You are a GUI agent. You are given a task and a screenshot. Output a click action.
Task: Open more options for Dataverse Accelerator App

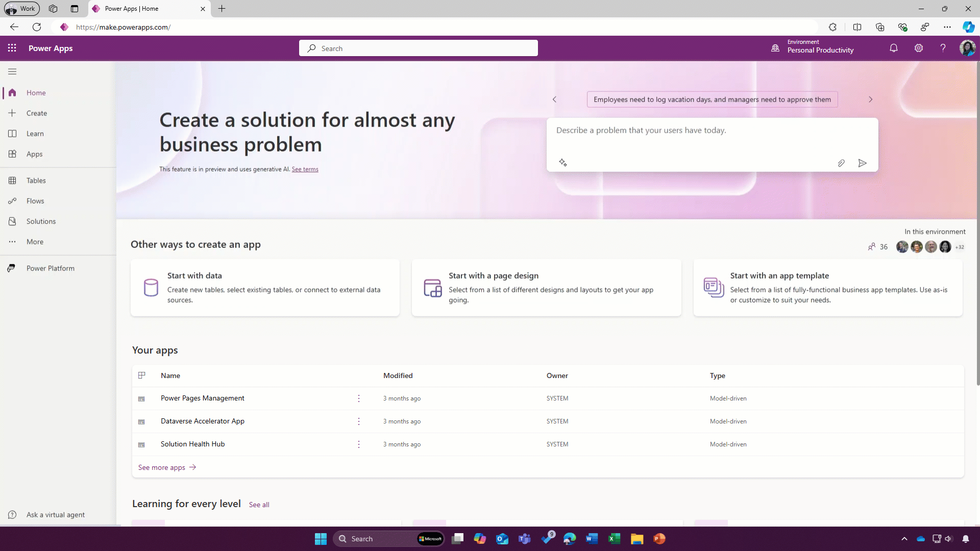pos(359,421)
